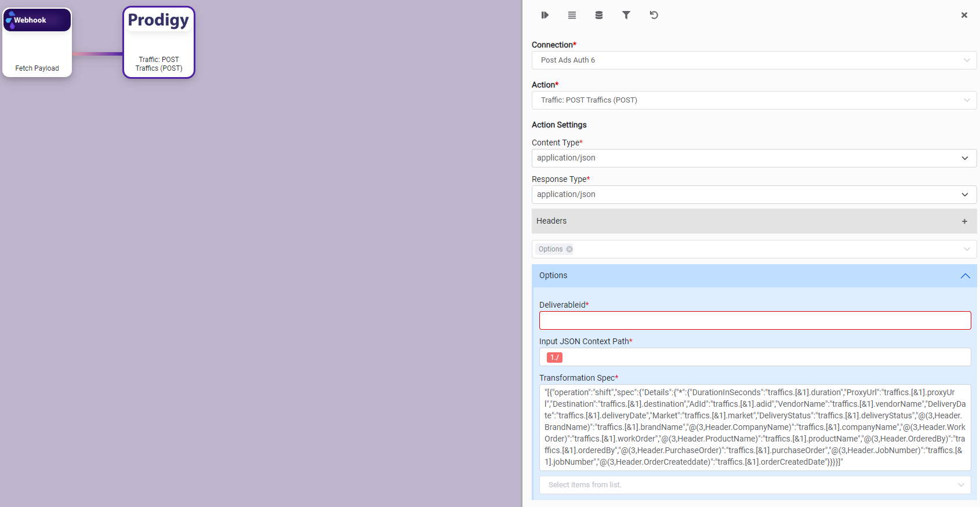980x507 pixels.
Task: Click the Input JSON Context Path field
Action: pos(754,357)
